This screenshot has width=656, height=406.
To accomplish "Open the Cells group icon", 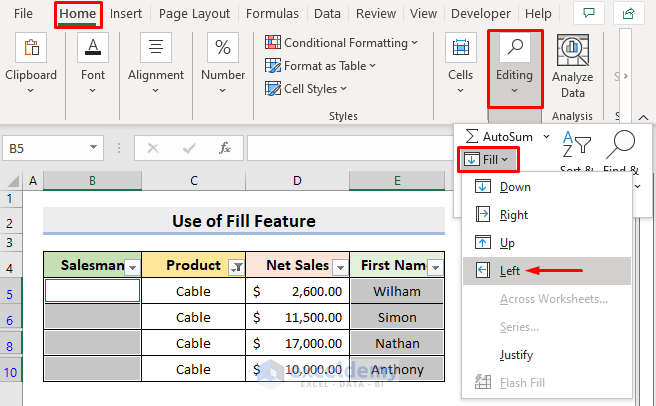I will pos(460,48).
